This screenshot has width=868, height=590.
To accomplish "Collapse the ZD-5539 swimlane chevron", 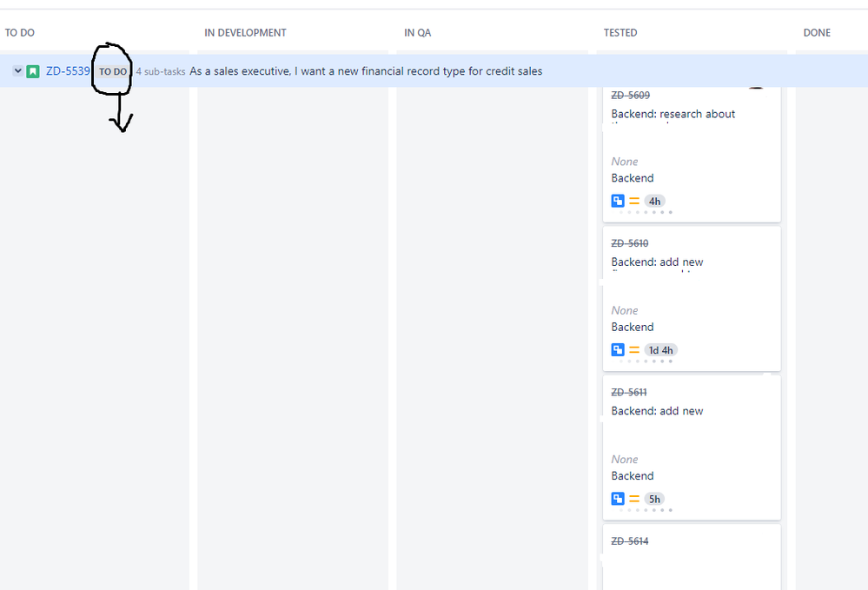I will 17,71.
